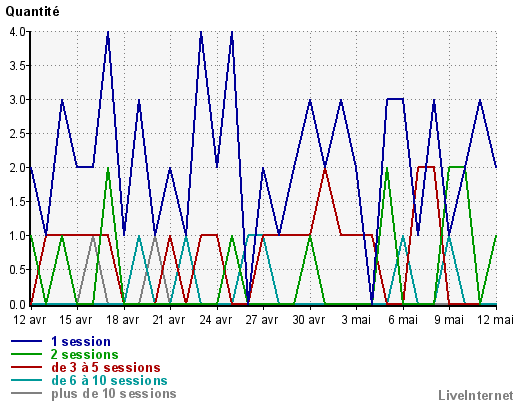Click the '12 avr' x-axis label

[30, 320]
